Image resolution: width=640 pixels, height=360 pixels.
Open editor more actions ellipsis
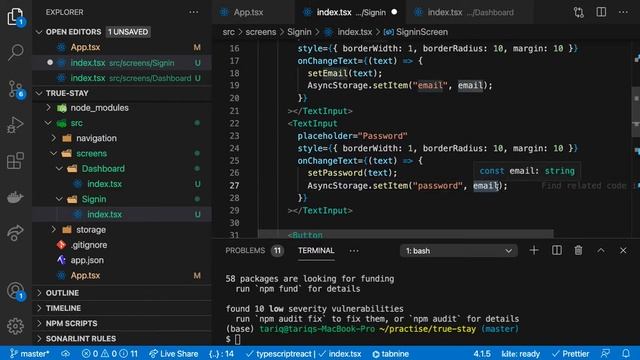[x=623, y=12]
